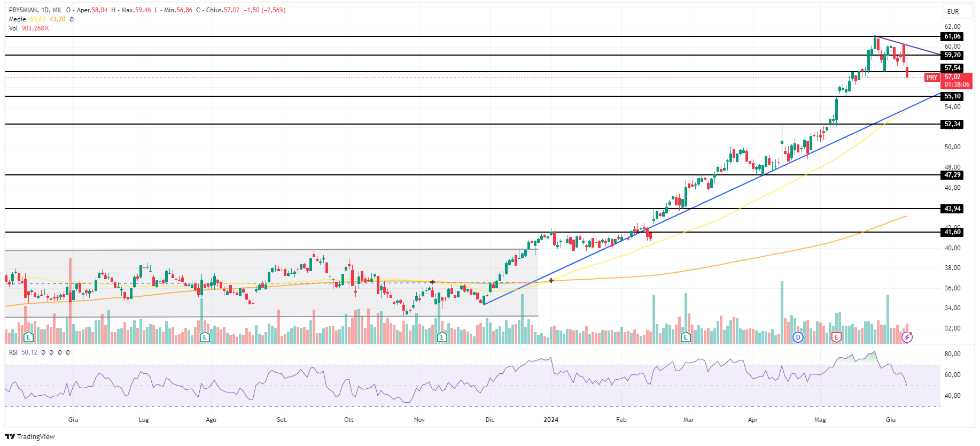
Task: Click the 2024 time axis label
Action: [551, 420]
